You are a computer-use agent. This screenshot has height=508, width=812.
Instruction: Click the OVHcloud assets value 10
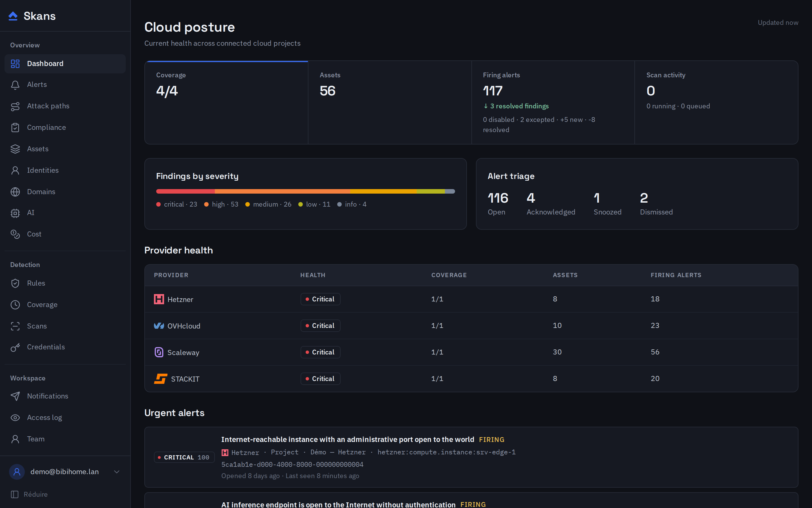(557, 326)
